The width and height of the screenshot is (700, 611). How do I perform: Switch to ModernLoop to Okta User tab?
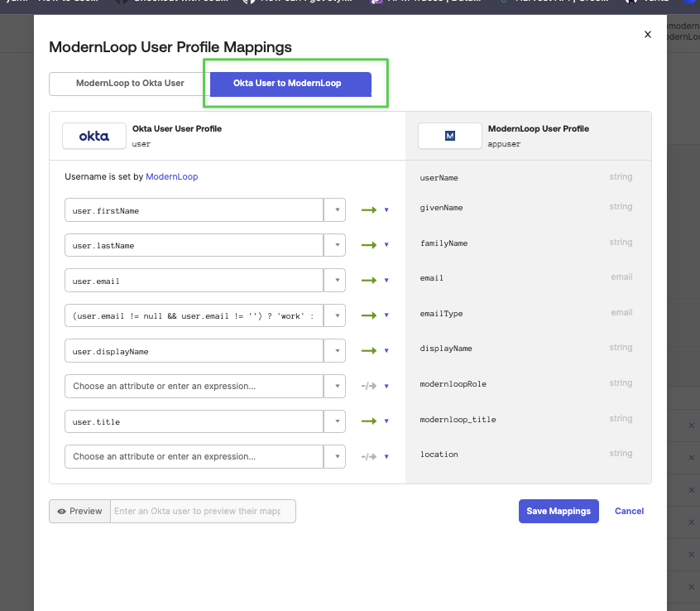click(x=130, y=84)
